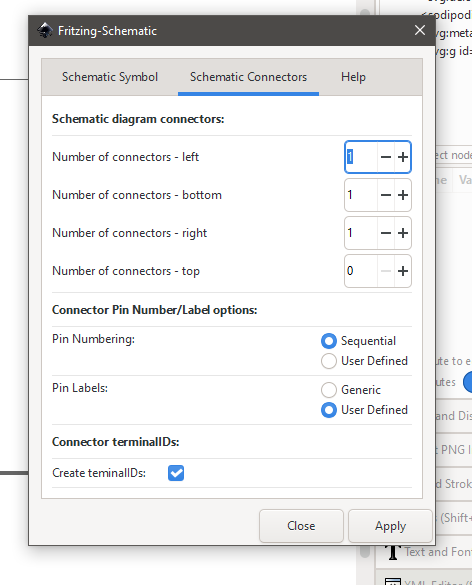The image size is (472, 585).
Task: Select the Schematic Connectors tab
Action: pos(248,77)
